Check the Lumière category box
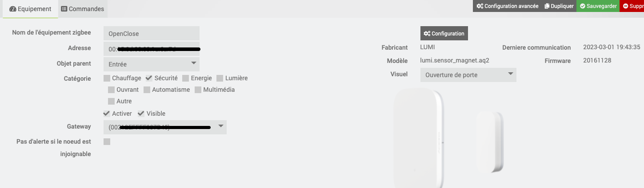The width and height of the screenshot is (644, 188). click(x=220, y=78)
